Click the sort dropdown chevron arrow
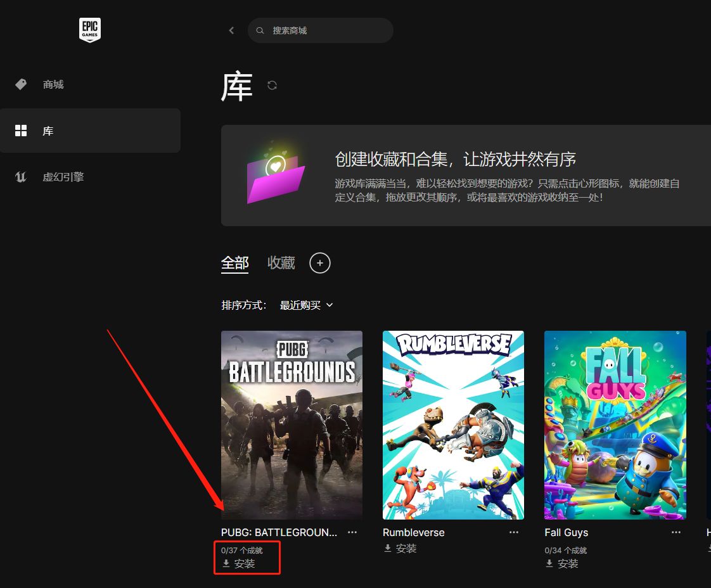The width and height of the screenshot is (711, 588). tap(330, 305)
